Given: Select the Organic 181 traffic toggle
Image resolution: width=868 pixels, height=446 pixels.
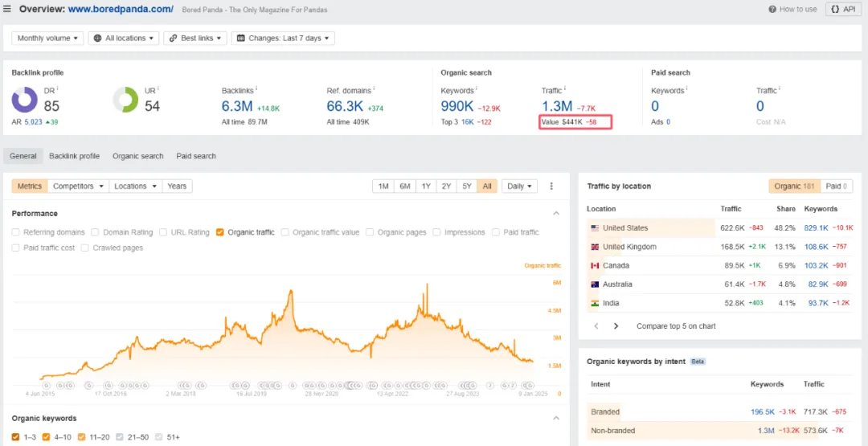Looking at the screenshot, I should [x=794, y=186].
